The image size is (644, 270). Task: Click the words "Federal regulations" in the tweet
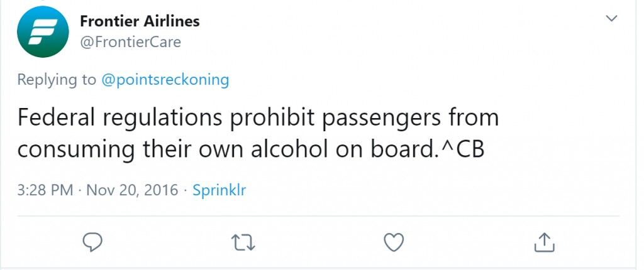pos(119,117)
